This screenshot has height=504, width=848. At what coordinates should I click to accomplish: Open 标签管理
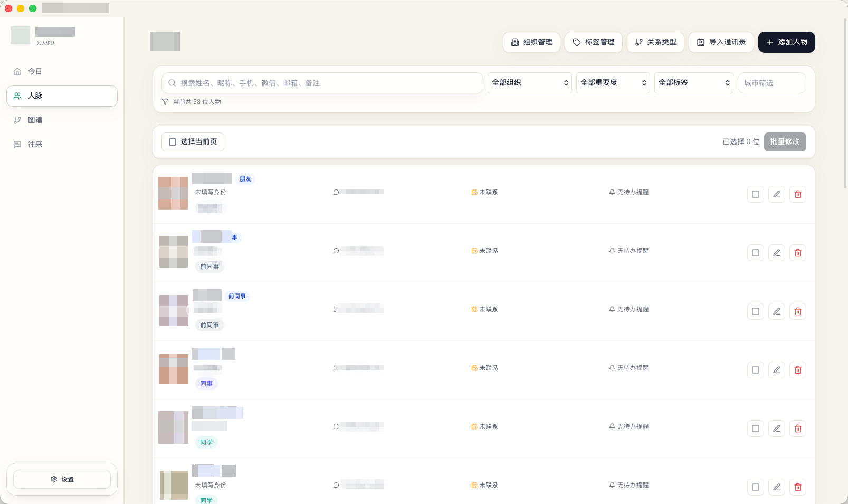pyautogui.click(x=594, y=42)
